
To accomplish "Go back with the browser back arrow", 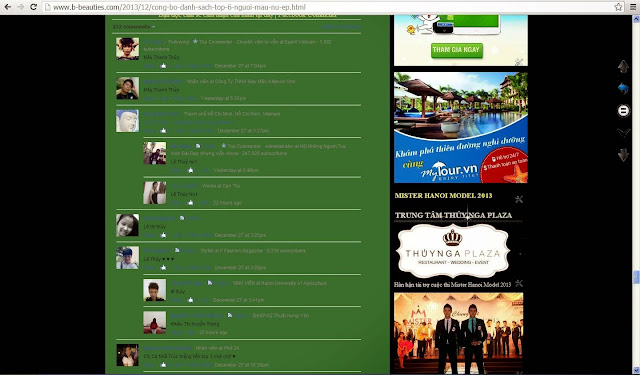I will click(7, 7).
